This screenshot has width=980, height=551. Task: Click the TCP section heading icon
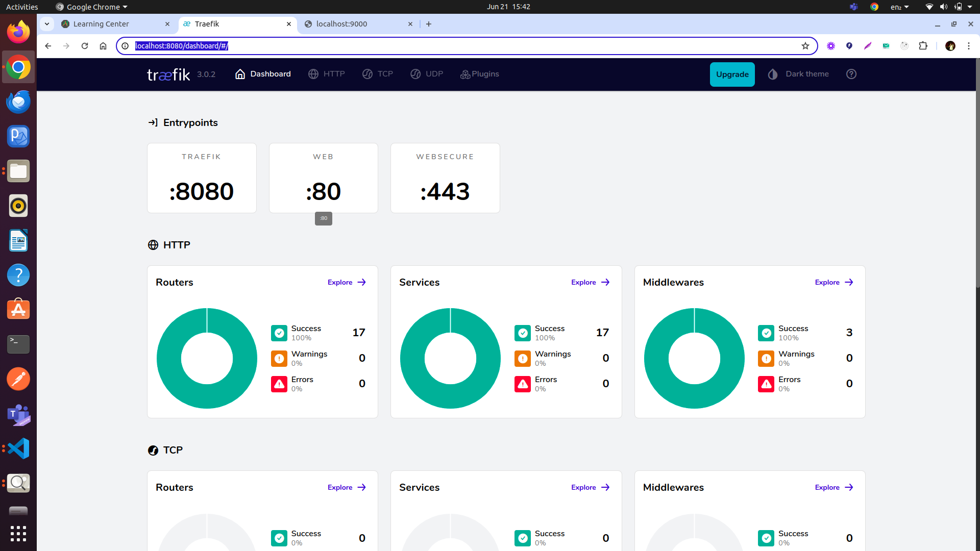pos(153,450)
